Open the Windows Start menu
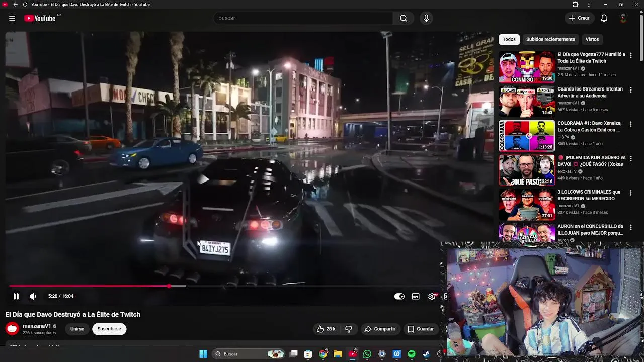Image resolution: width=644 pixels, height=362 pixels. [203, 354]
